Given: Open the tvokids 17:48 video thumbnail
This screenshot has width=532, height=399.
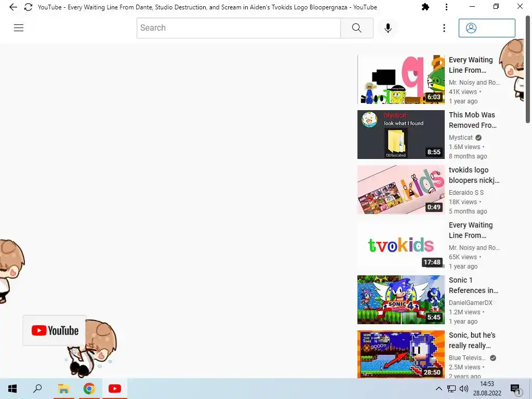Looking at the screenshot, I should (x=401, y=245).
